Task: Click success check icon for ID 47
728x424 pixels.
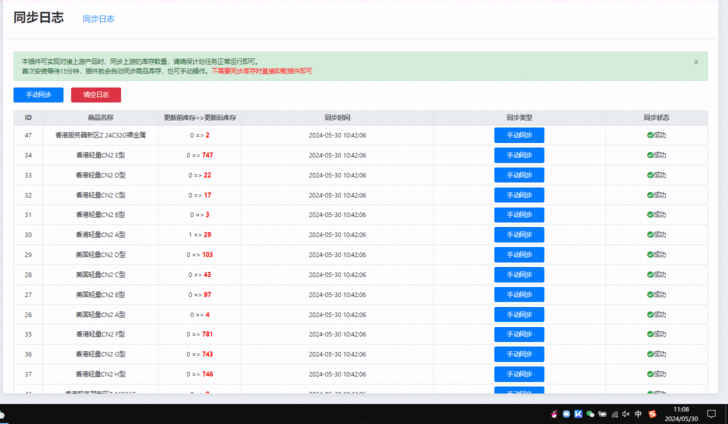Action: [650, 135]
